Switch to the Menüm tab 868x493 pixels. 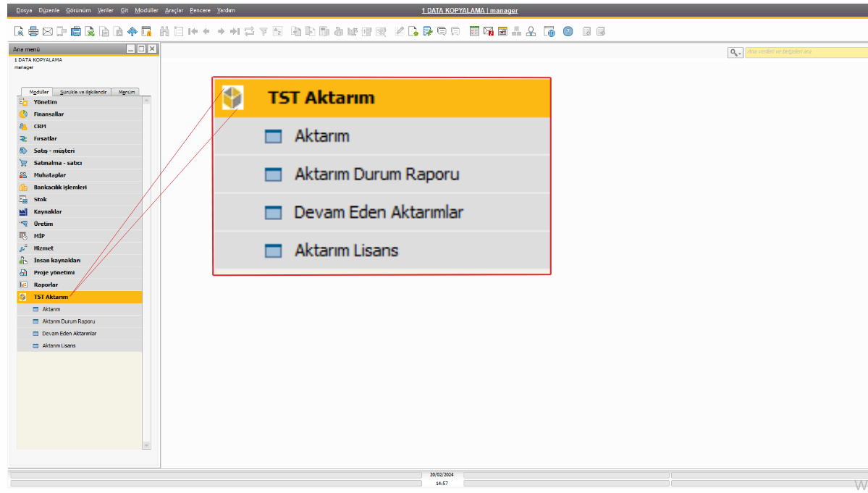click(x=127, y=92)
